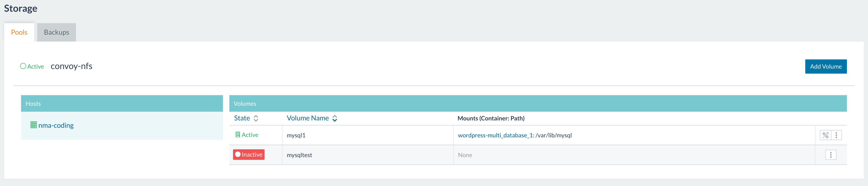Click the green circle icon beside convoy-nfs
The height and width of the screenshot is (186, 868).
pos(23,66)
